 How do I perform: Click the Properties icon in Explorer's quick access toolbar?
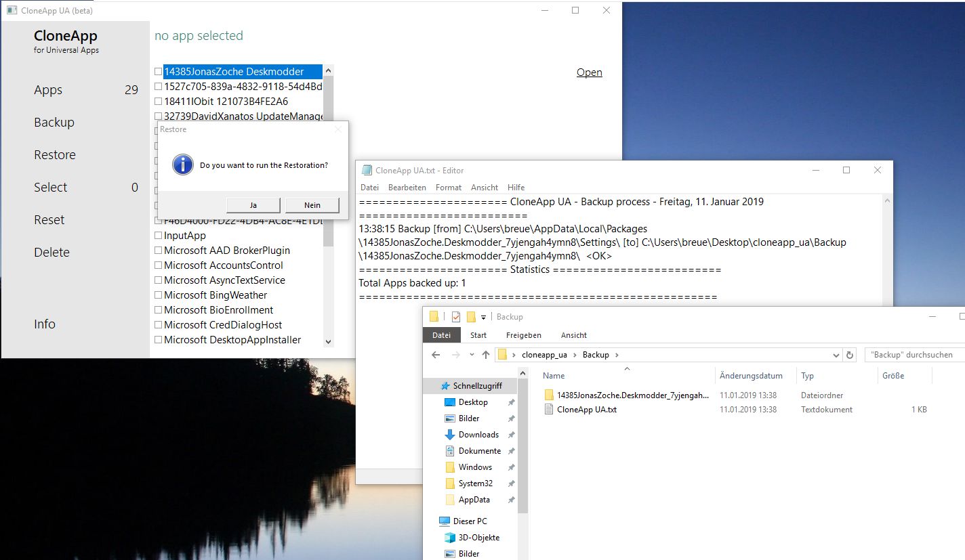click(x=456, y=317)
